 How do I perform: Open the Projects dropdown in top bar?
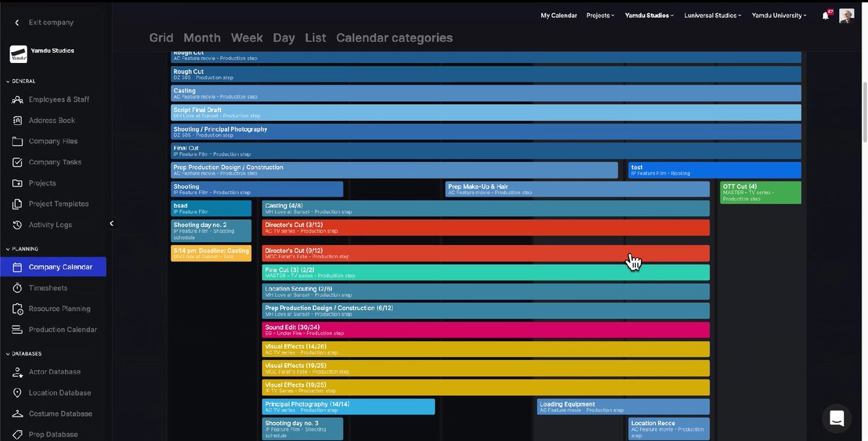(600, 15)
